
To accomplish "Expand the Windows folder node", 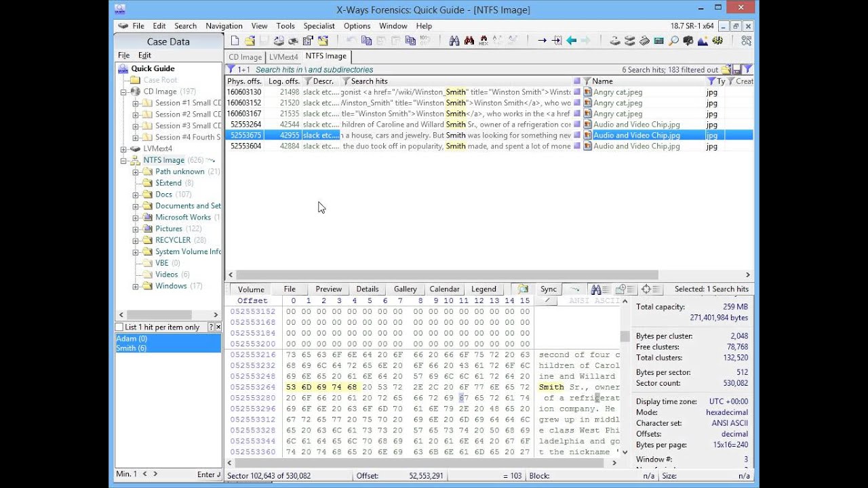I will [136, 287].
